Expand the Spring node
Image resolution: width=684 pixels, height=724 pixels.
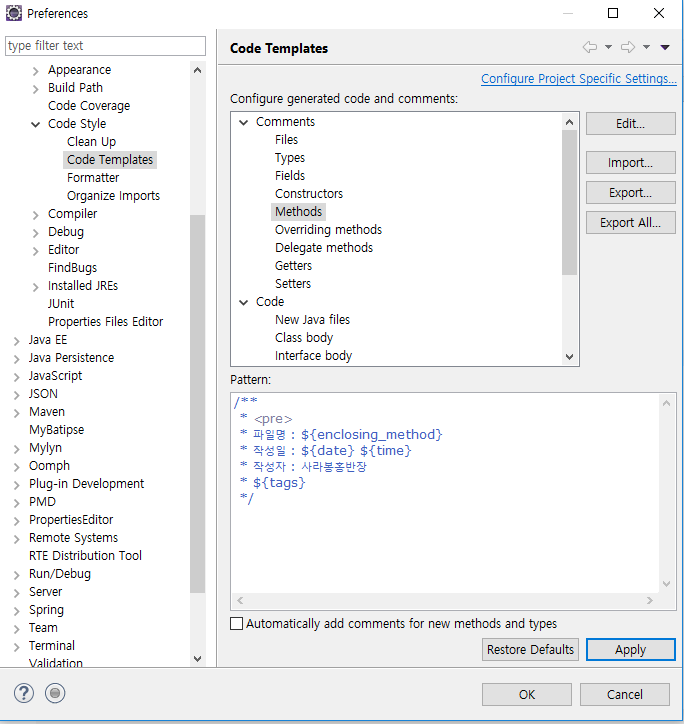coord(17,611)
